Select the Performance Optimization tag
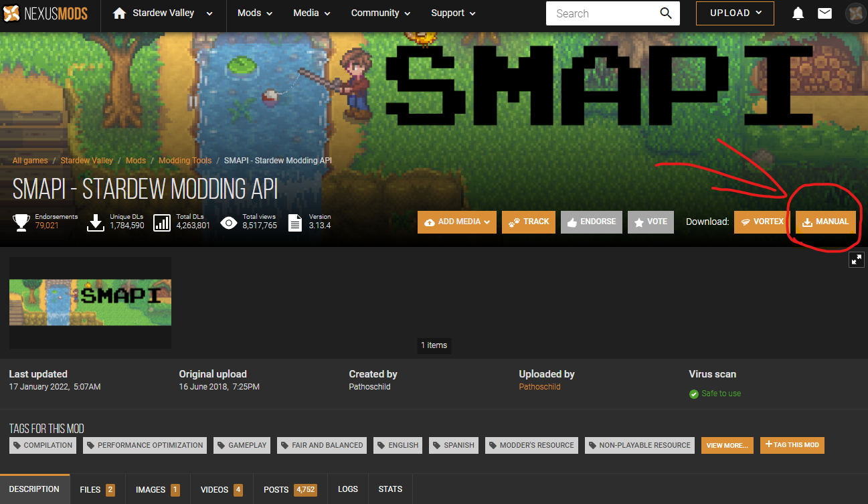 (x=145, y=445)
